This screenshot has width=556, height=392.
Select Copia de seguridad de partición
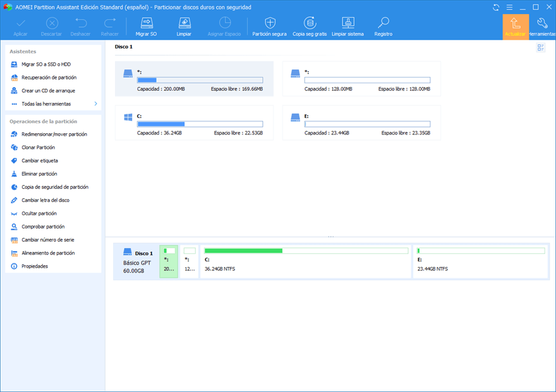point(54,187)
